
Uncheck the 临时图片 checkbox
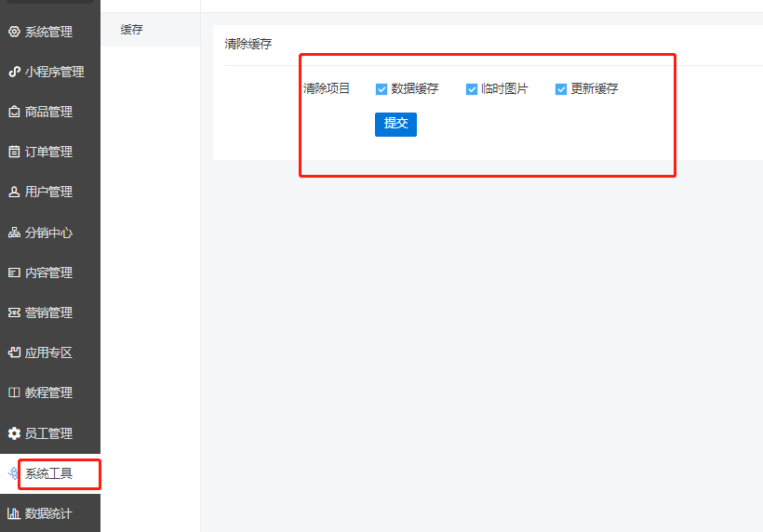472,89
